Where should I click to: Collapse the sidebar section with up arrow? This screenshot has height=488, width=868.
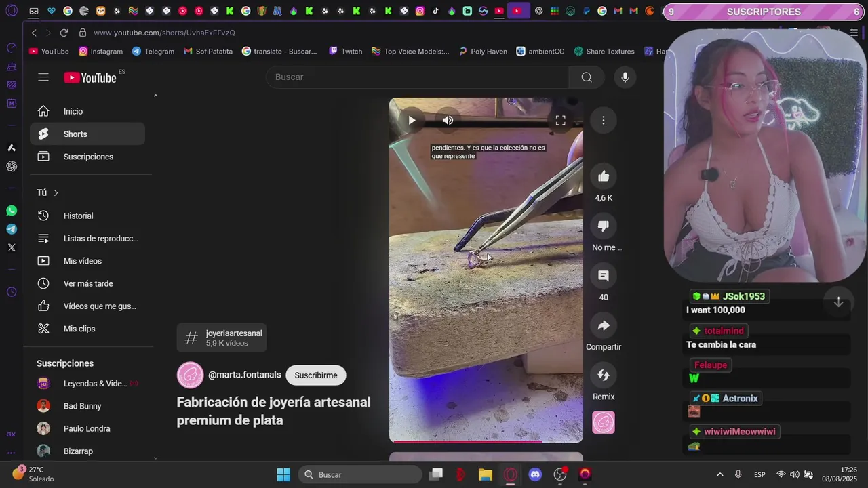[155, 96]
